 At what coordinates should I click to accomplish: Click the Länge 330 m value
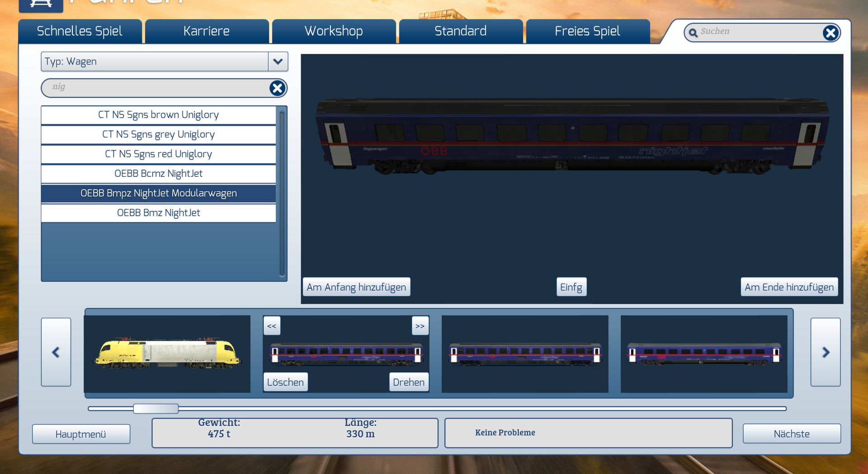(360, 434)
